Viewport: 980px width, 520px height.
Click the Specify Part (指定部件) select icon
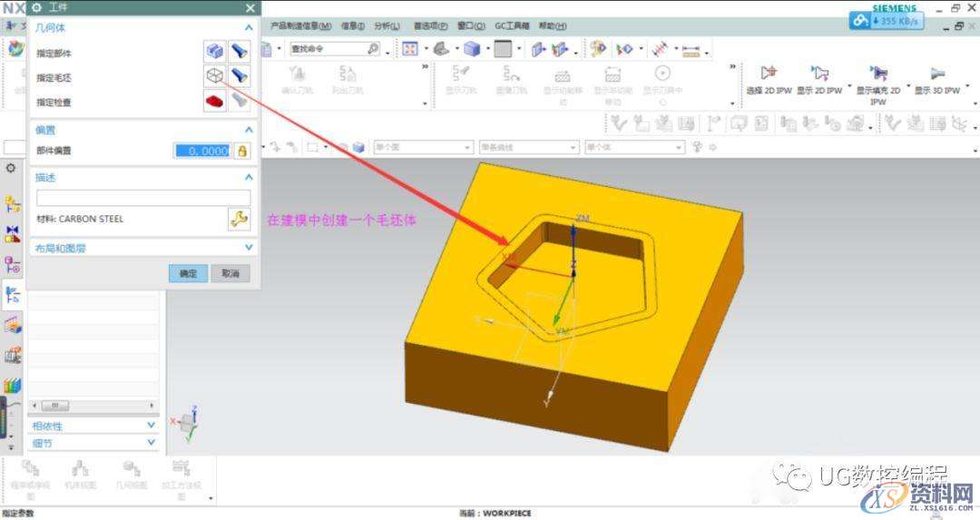[x=214, y=52]
